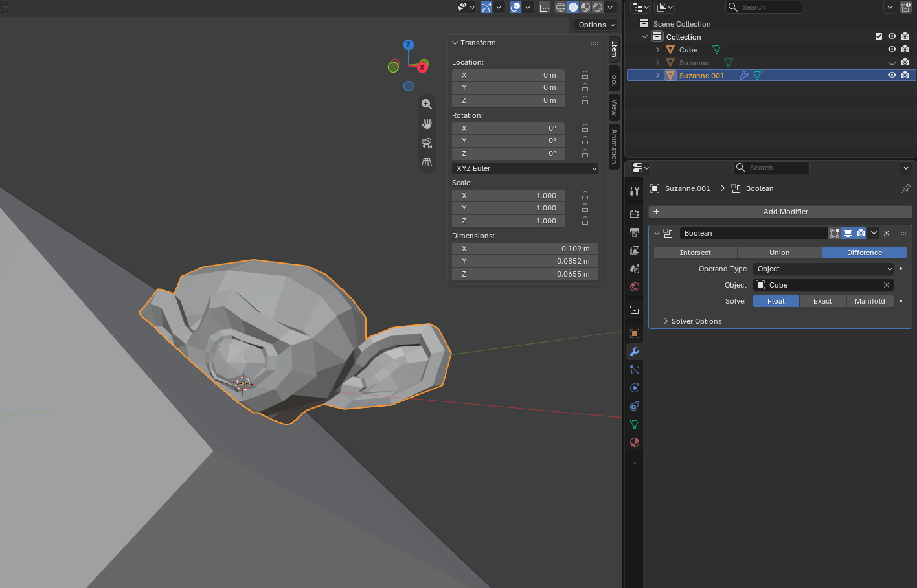Toggle the camera view icon in viewport
The width and height of the screenshot is (917, 588).
427,143
